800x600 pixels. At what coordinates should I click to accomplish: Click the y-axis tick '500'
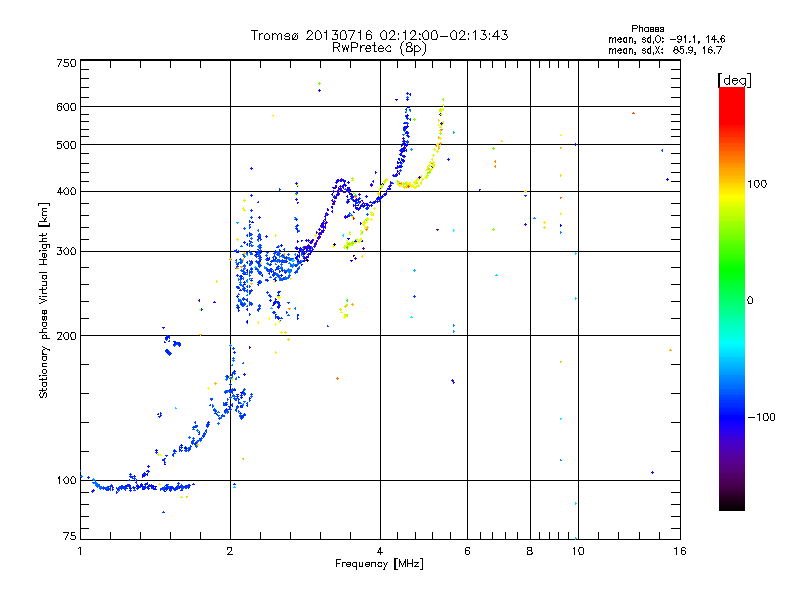point(66,145)
